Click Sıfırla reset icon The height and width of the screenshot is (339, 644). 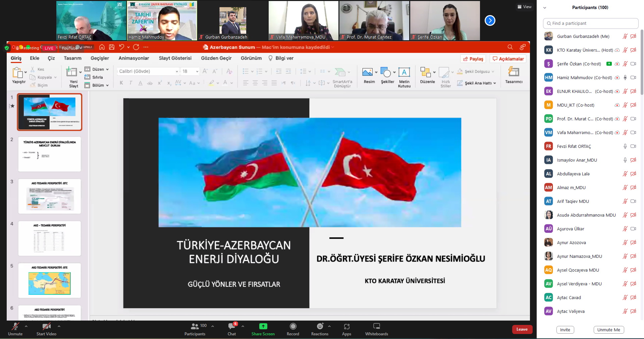click(87, 77)
